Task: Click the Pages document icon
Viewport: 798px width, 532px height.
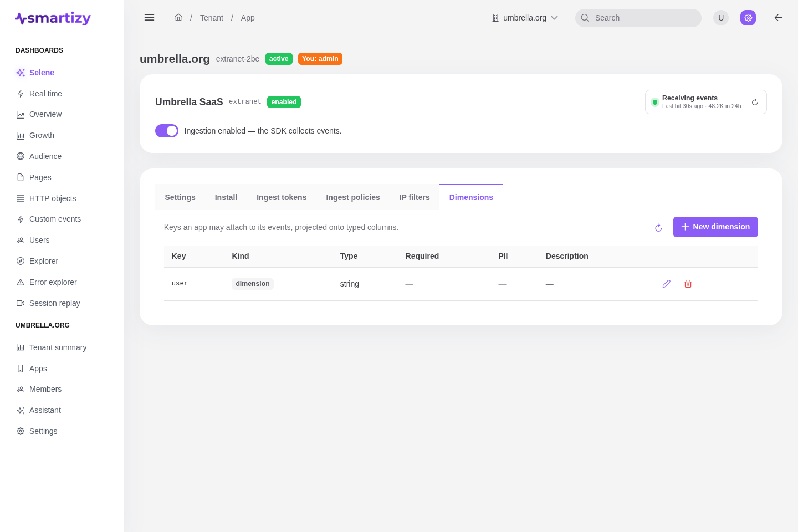Action: click(21, 177)
